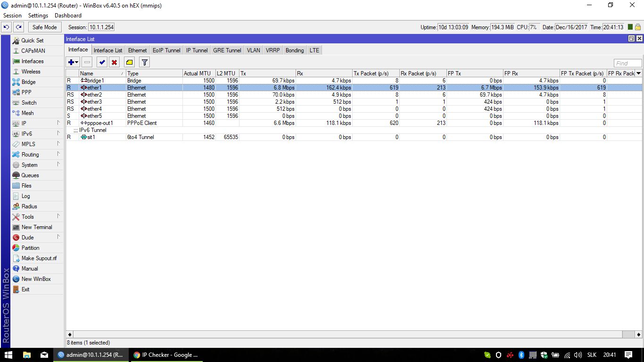
Task: Open the table column selector dropdown arrow
Action: [639, 73]
